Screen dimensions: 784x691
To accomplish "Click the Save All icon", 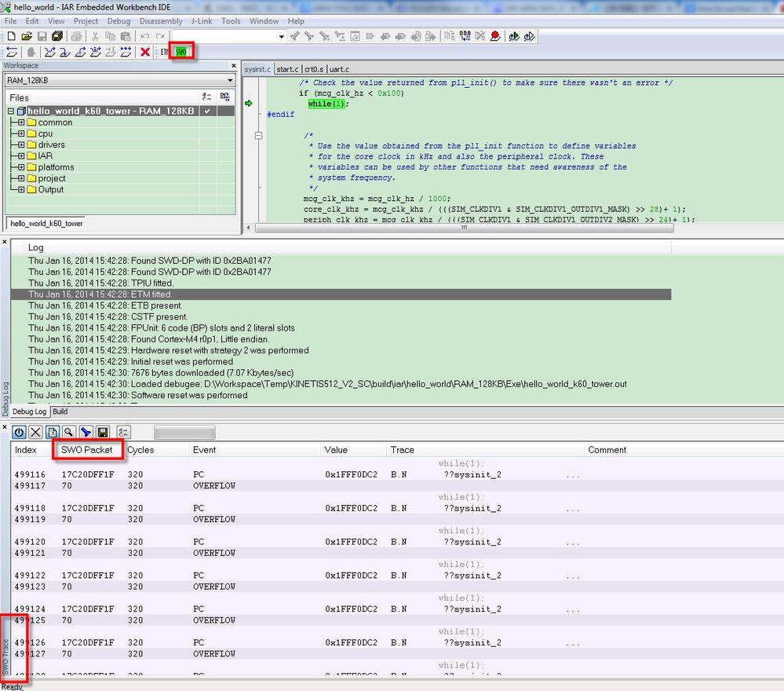I will [x=57, y=36].
